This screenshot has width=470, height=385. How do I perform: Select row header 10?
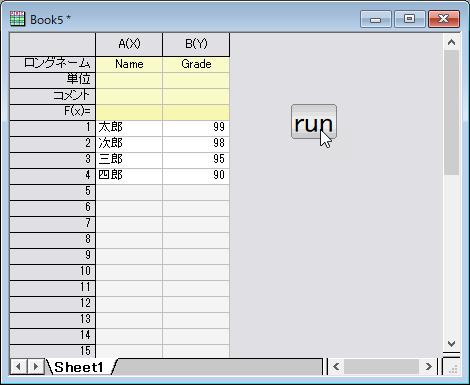[x=53, y=272]
